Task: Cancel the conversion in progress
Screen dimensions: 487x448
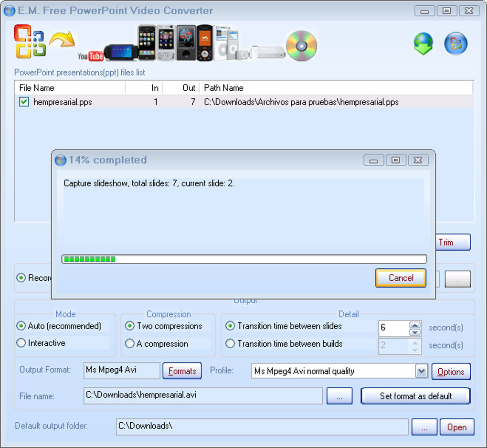Action: pos(401,278)
